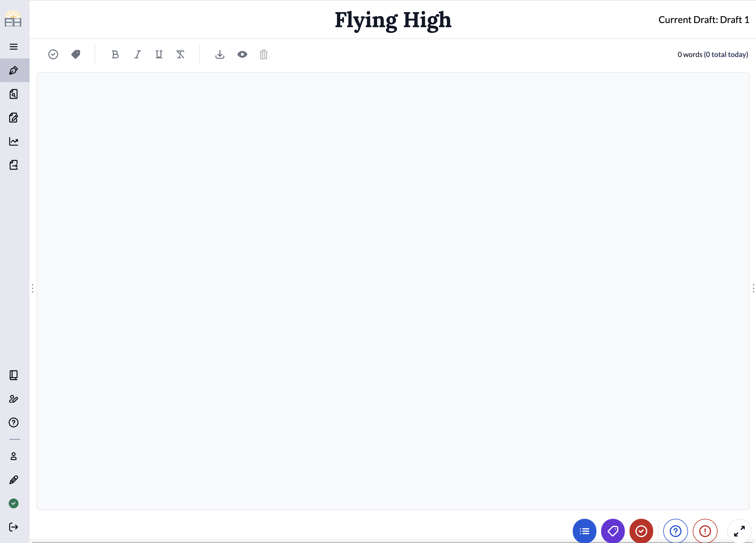Apply strikethrough text formatting
Viewport: 756px width, 543px height.
(x=181, y=54)
